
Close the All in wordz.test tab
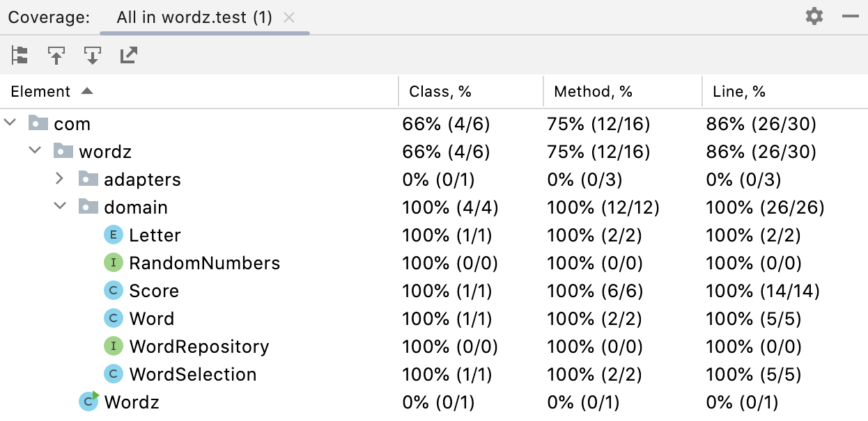click(289, 17)
